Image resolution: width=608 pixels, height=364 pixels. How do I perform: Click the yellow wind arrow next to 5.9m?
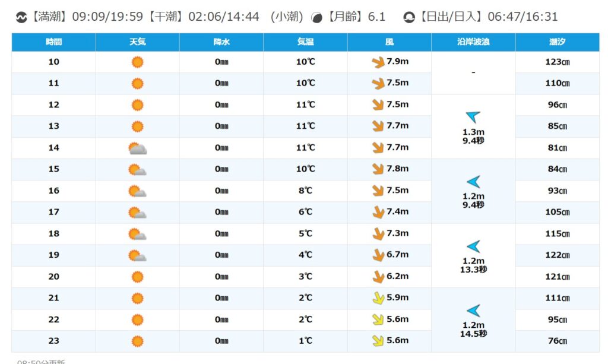click(x=378, y=298)
